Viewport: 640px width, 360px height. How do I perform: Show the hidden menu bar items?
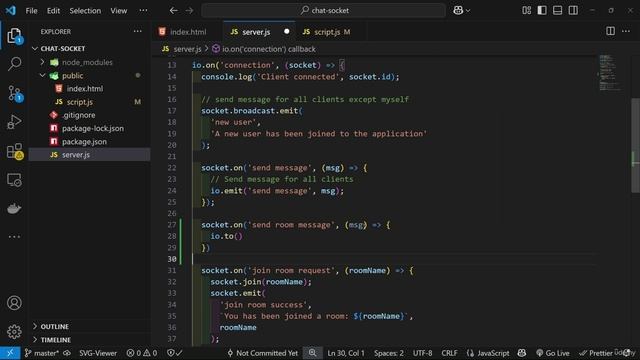point(143,11)
